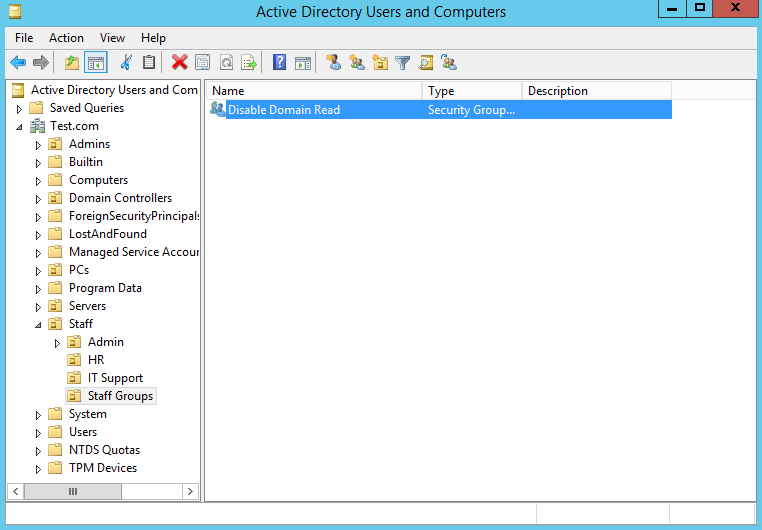Expand the Admins OU
The height and width of the screenshot is (530, 762).
coord(38,145)
